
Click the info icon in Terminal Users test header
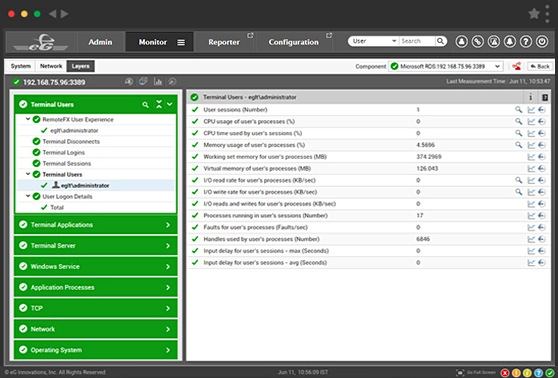530,97
